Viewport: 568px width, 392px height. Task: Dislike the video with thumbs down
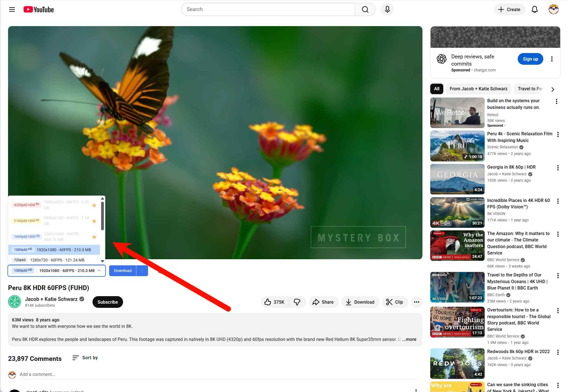(x=297, y=302)
